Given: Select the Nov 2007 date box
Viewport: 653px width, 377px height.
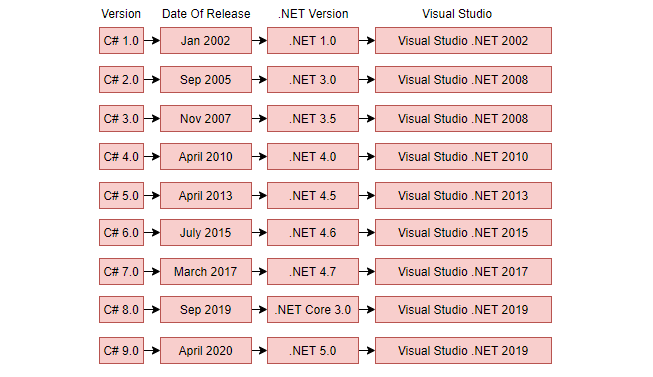Looking at the screenshot, I should click(206, 118).
